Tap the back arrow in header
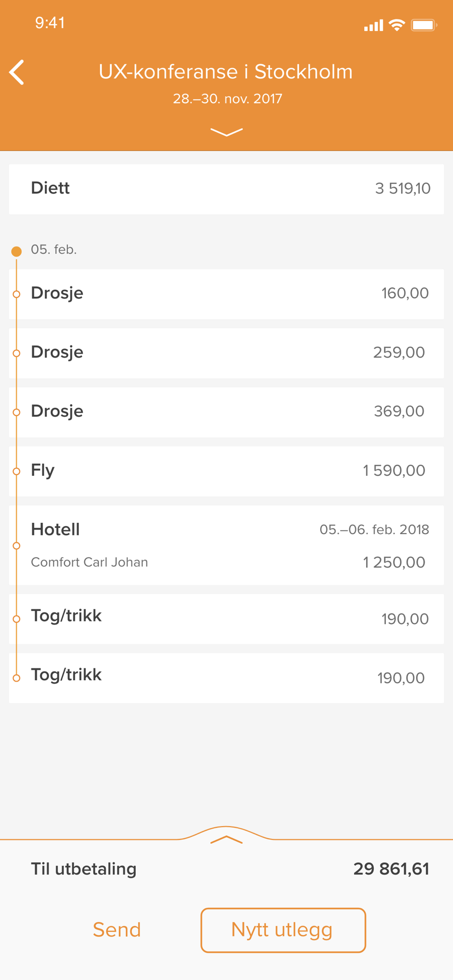This screenshot has height=980, width=453. pyautogui.click(x=17, y=73)
